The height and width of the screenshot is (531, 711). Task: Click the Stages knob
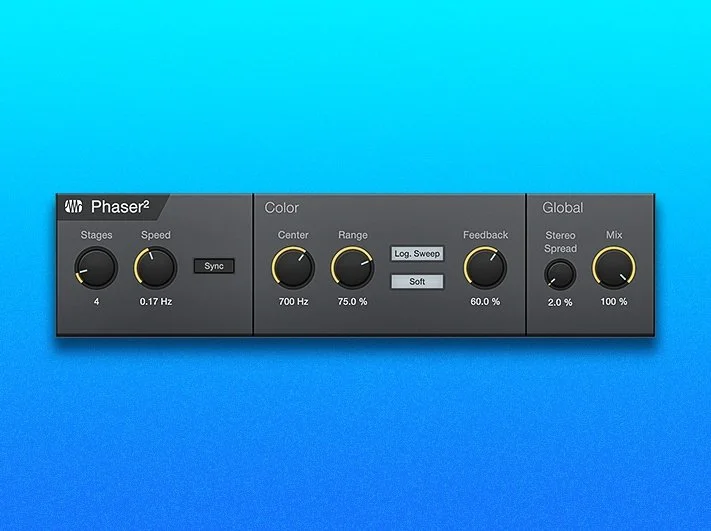96,268
